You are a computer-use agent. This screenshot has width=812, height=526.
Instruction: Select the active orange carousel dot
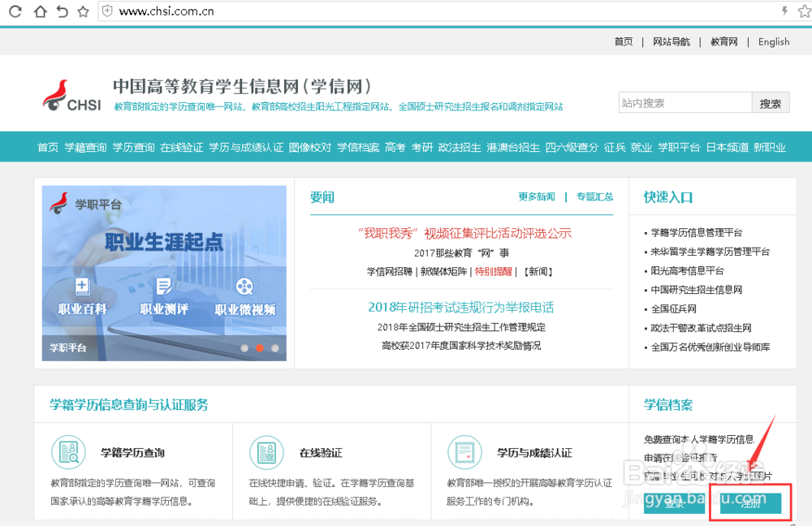pyautogui.click(x=260, y=348)
